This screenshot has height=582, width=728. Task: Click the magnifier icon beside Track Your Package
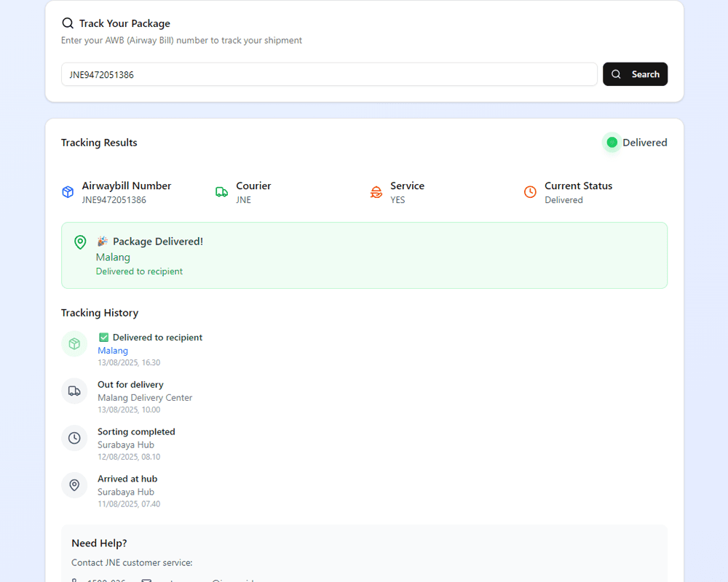tap(68, 23)
